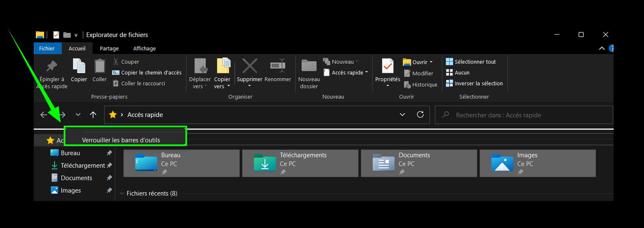This screenshot has height=228, width=644.
Task: Click the Propriétés dropdown arrow
Action: [x=387, y=86]
